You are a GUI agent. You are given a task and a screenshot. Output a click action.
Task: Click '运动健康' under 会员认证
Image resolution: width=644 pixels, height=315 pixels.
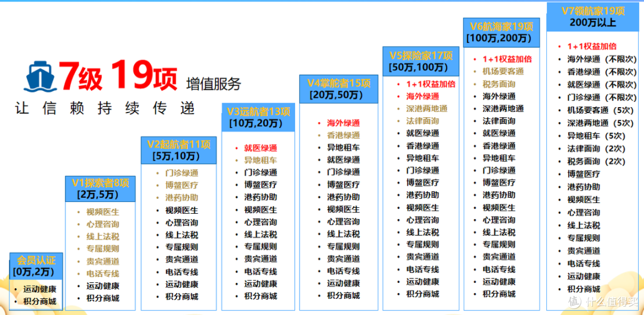point(39,289)
